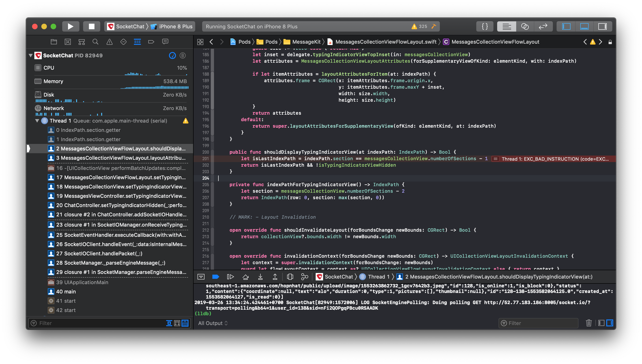Click the Run (play) button
642x364 pixels.
71,26
